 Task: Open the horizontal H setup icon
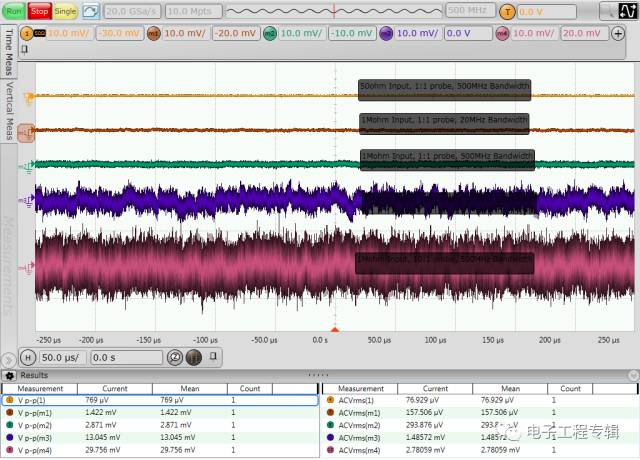[x=28, y=357]
